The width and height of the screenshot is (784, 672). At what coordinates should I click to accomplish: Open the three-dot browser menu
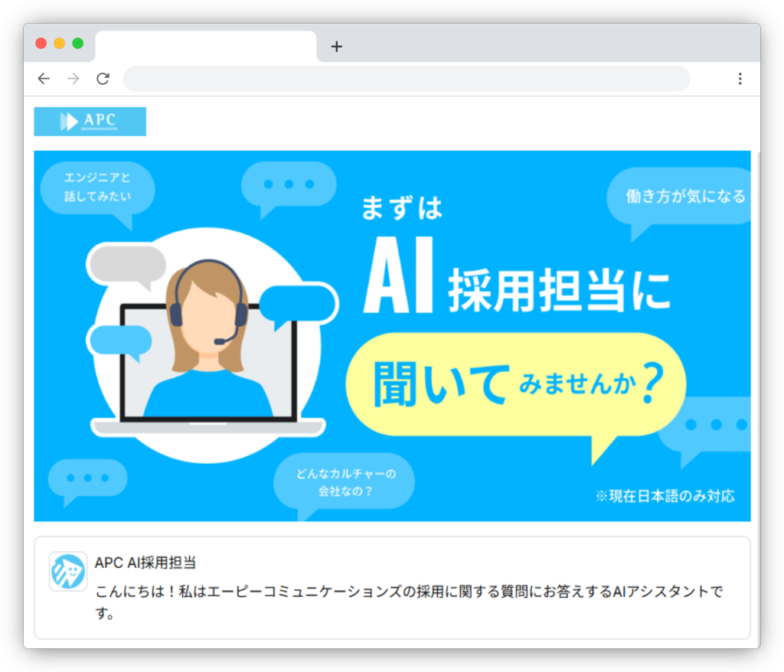pos(740,79)
